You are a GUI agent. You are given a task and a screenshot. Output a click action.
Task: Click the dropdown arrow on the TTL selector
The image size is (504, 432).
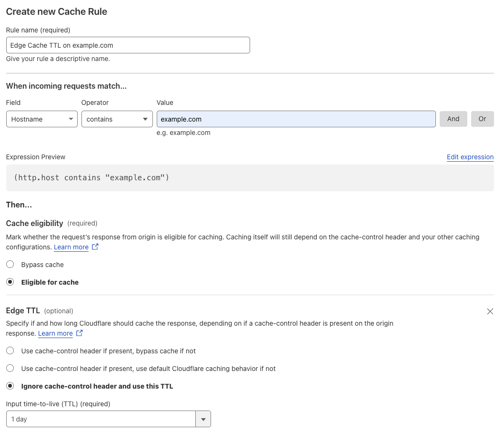(203, 419)
